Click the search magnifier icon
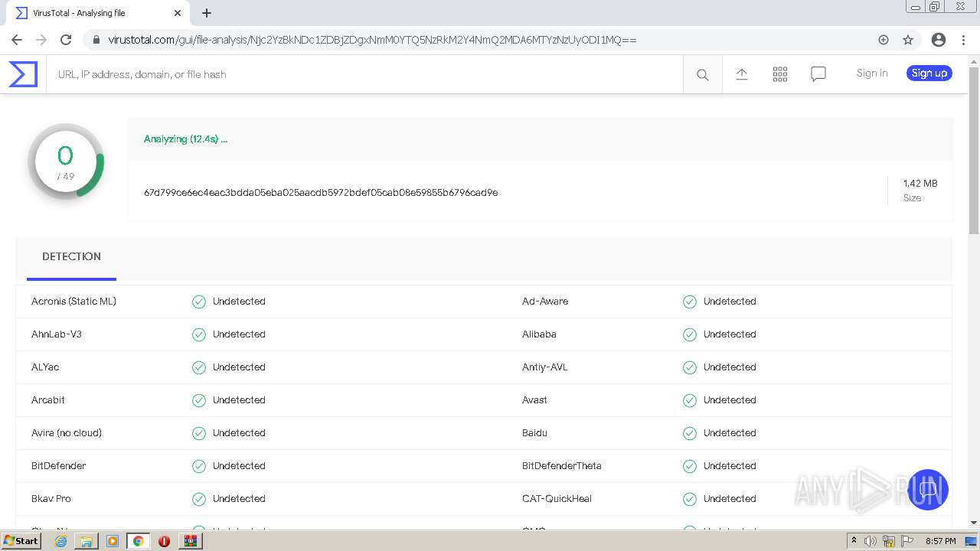Screen dimensions: 980x551 tap(702, 74)
